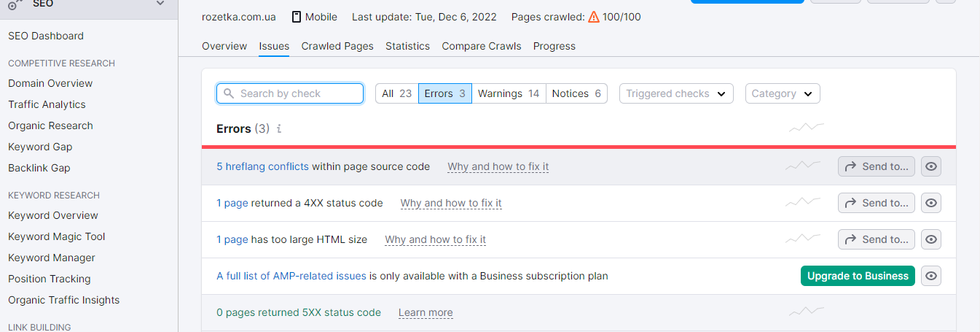
Task: Select the Warnings 14 filter tab
Action: pyautogui.click(x=509, y=93)
